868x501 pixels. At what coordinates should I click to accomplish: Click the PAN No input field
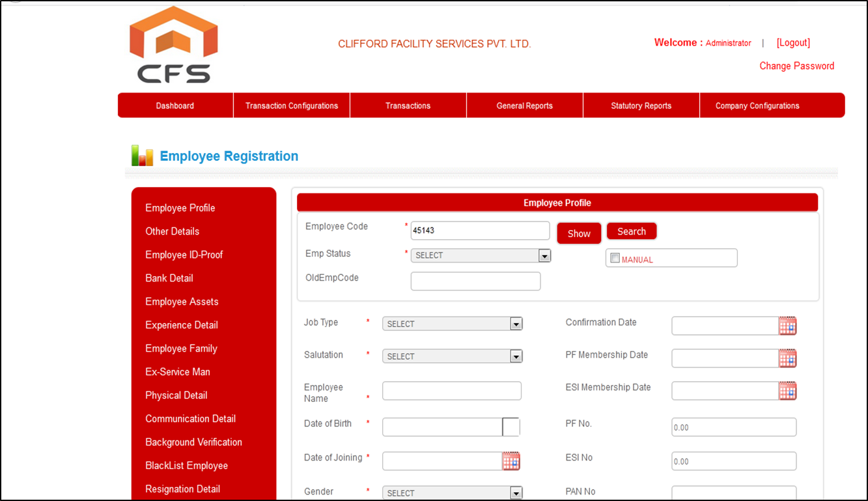pos(734,494)
